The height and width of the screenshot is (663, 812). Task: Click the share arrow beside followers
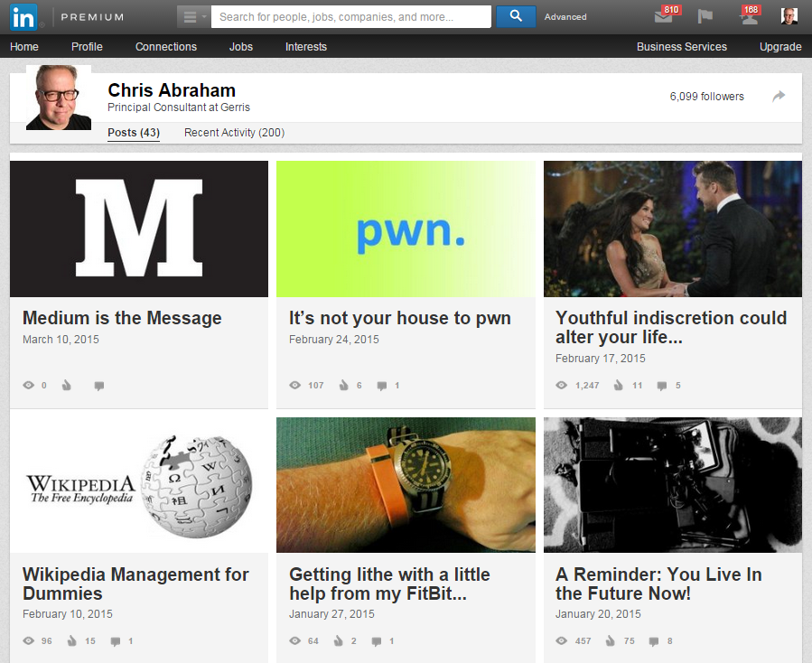[x=779, y=97]
